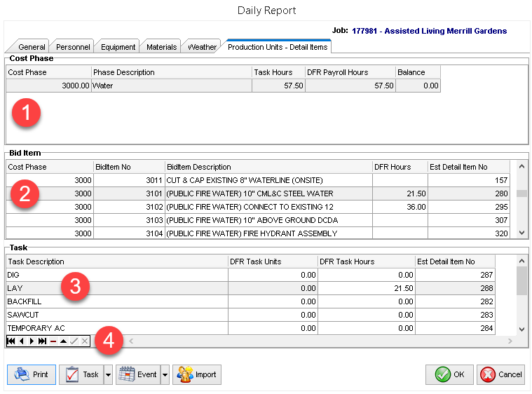Delete record with red minus icon
Screen dimensions: 532x394
[53, 341]
